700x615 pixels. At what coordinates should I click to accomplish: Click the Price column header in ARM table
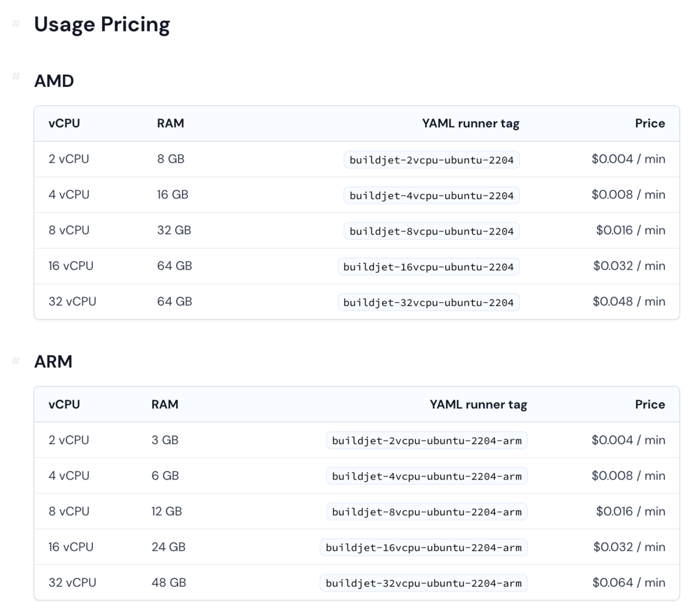[650, 404]
